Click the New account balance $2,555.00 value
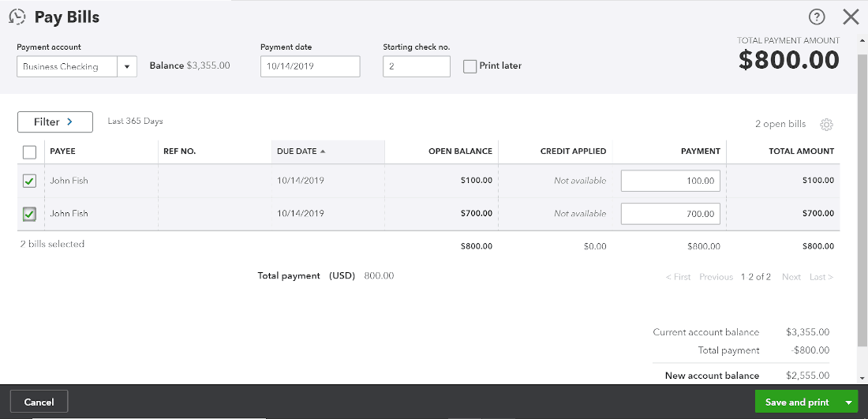868x419 pixels. click(x=808, y=376)
